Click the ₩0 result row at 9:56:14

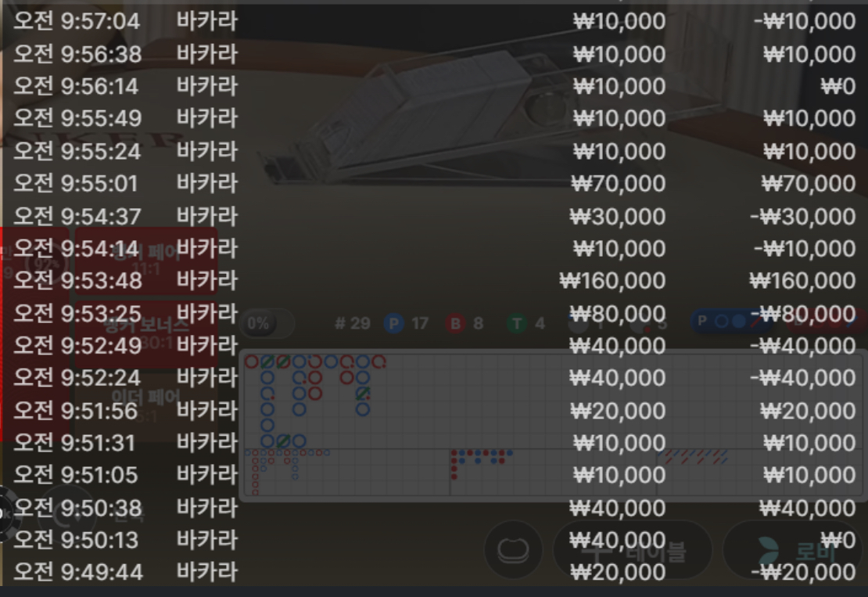point(434,86)
